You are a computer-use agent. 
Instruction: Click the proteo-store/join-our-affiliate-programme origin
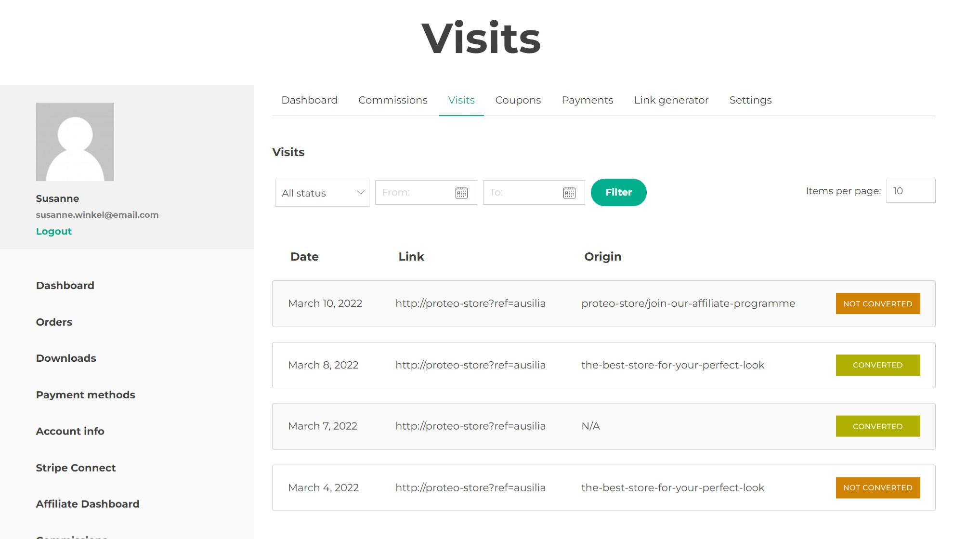tap(688, 303)
